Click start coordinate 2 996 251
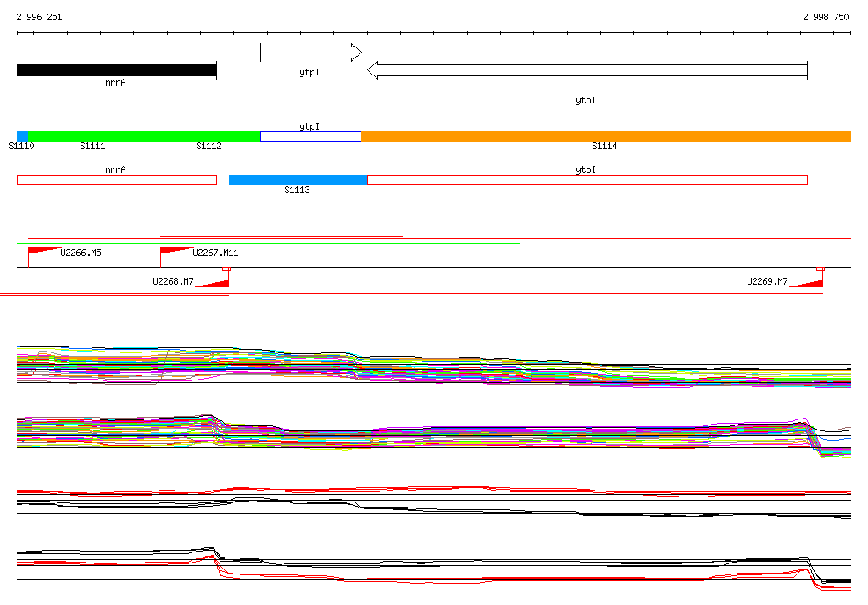 tap(39, 17)
